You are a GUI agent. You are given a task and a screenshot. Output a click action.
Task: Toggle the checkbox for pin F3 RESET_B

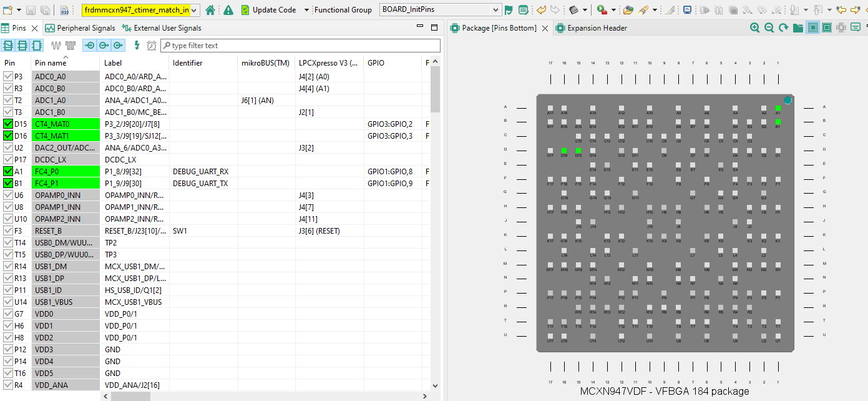(x=8, y=231)
